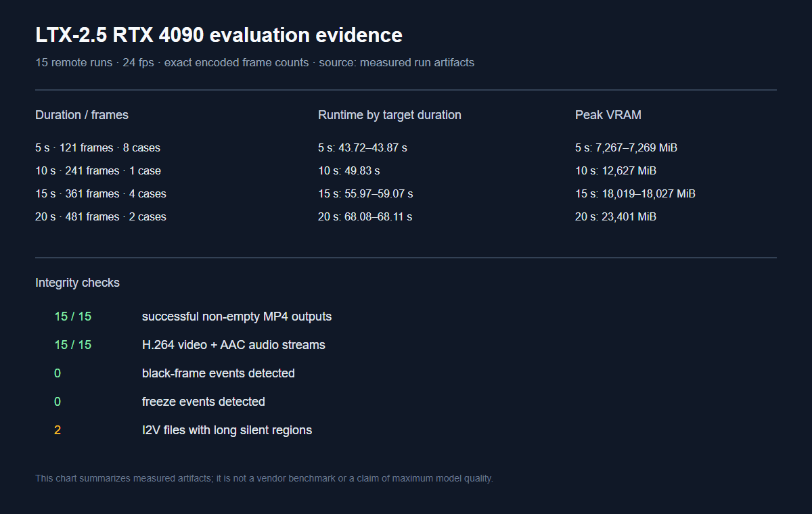Image resolution: width=812 pixels, height=514 pixels.
Task: Click the orange '2' count
Action: (58, 430)
